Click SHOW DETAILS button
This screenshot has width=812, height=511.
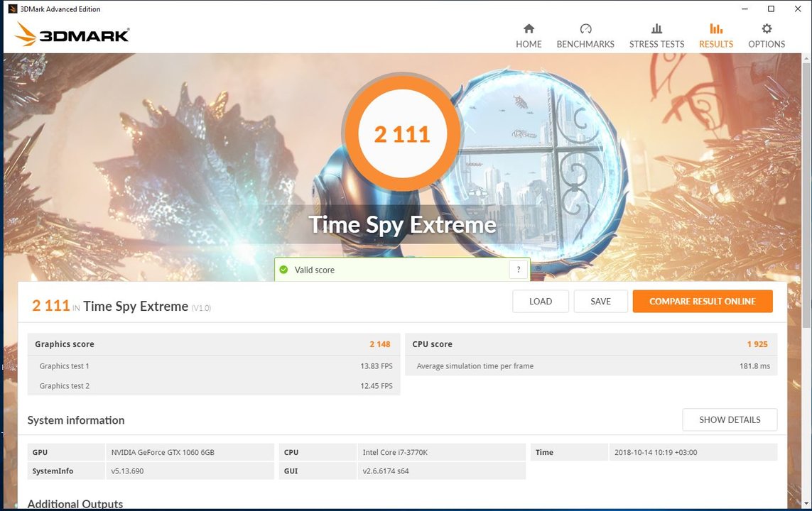tap(730, 420)
